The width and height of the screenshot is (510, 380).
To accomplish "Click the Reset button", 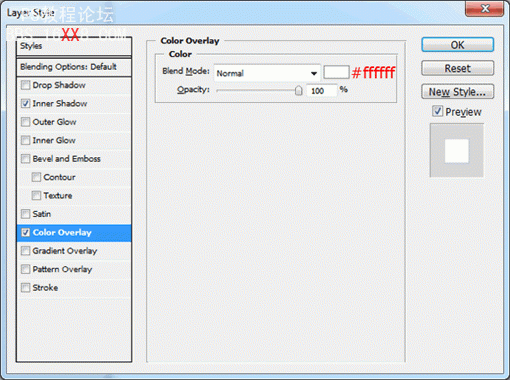I will coord(457,68).
